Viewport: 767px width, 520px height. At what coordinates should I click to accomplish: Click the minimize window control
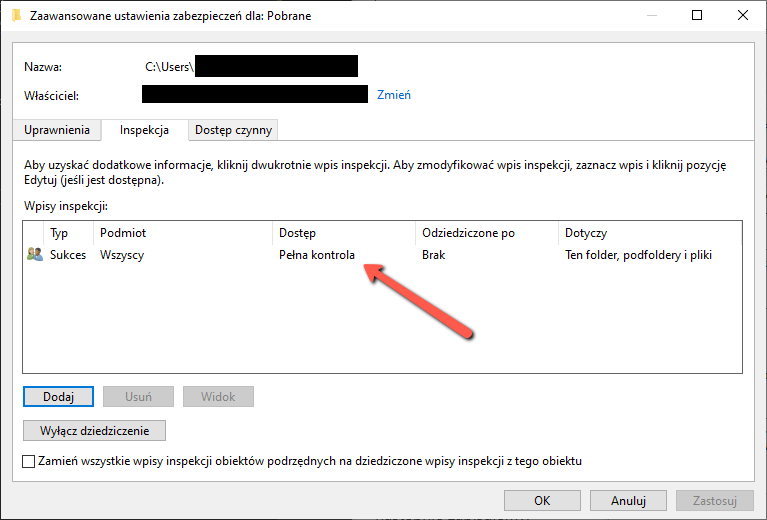(x=652, y=15)
